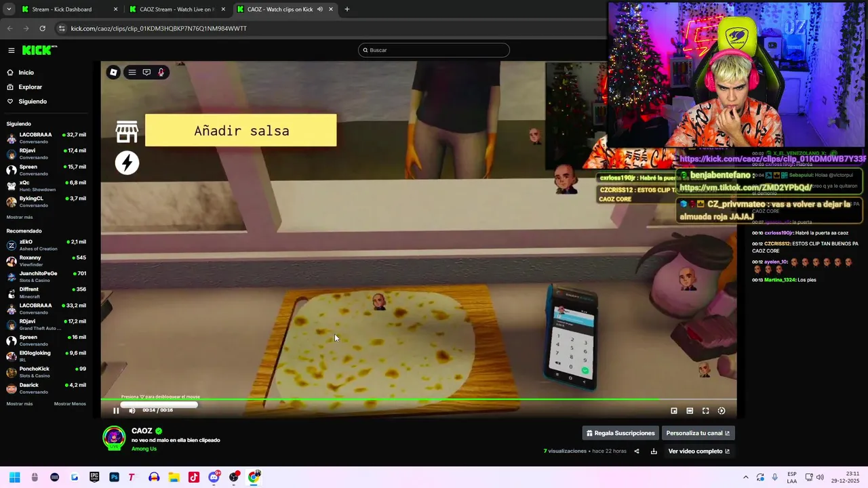Click Regala Suscripciones button
Viewport: 868px width, 488px height.
(x=620, y=433)
